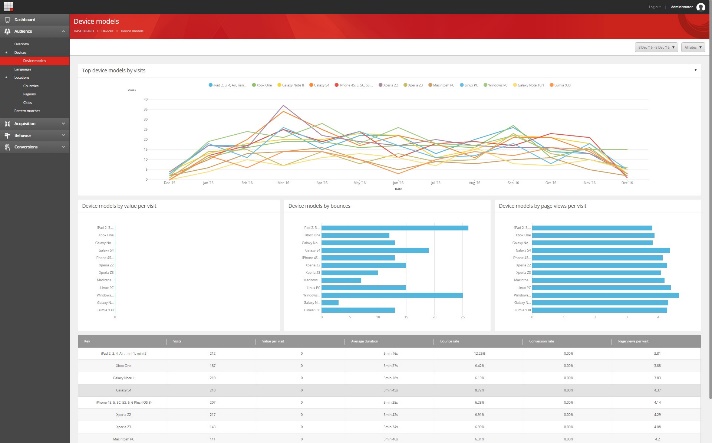Toggle the pale-yellow Galaxy Note 10.1 legend entry
The height and width of the screenshot is (443, 712).
click(x=529, y=85)
